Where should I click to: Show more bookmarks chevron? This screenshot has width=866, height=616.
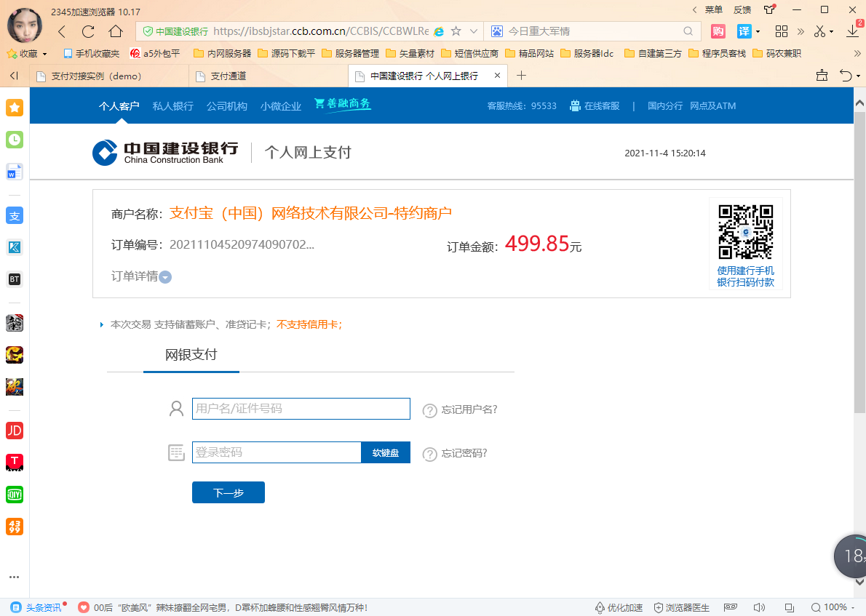857,54
